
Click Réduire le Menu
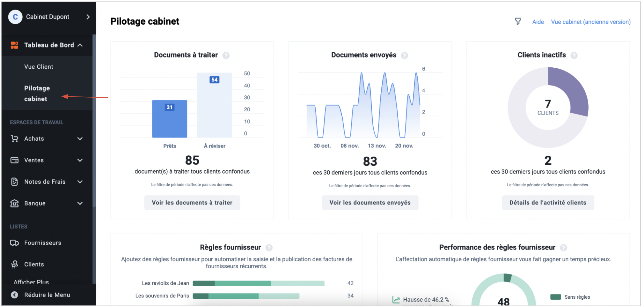[x=47, y=295]
